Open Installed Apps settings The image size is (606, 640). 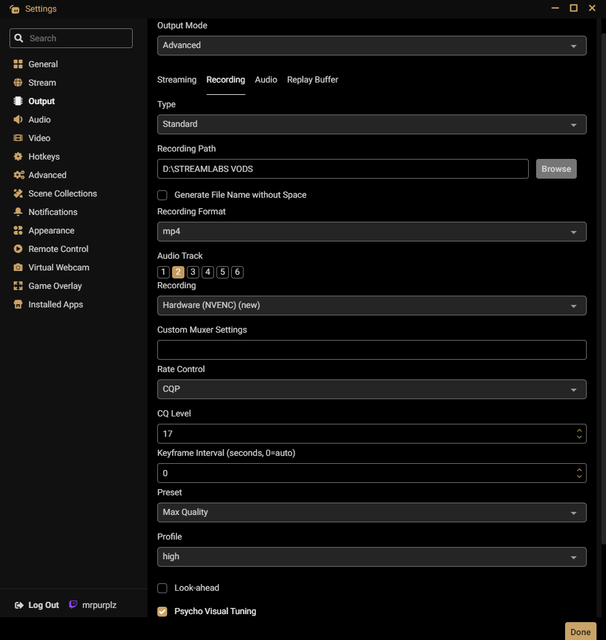pos(55,304)
